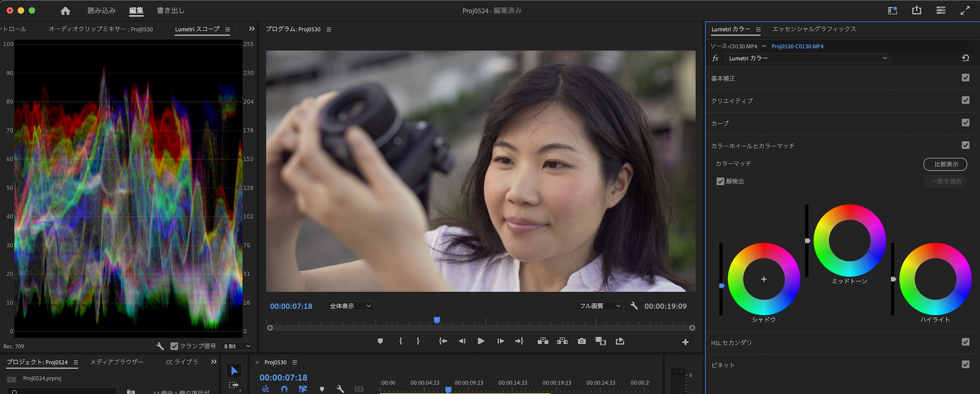Switch to the 書き出し workspace tab
The height and width of the screenshot is (394, 980).
(171, 11)
